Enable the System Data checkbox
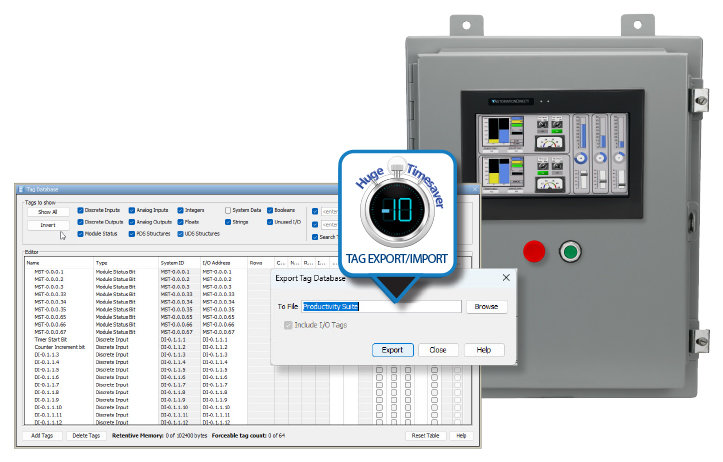 pyautogui.click(x=228, y=210)
